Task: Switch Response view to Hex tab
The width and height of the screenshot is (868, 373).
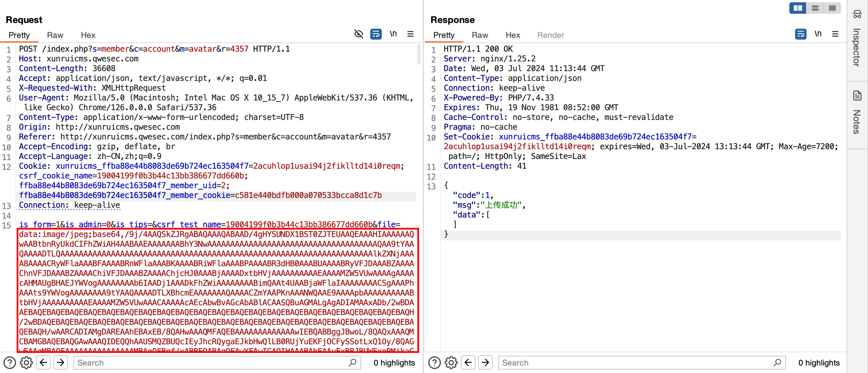Action: (x=513, y=35)
